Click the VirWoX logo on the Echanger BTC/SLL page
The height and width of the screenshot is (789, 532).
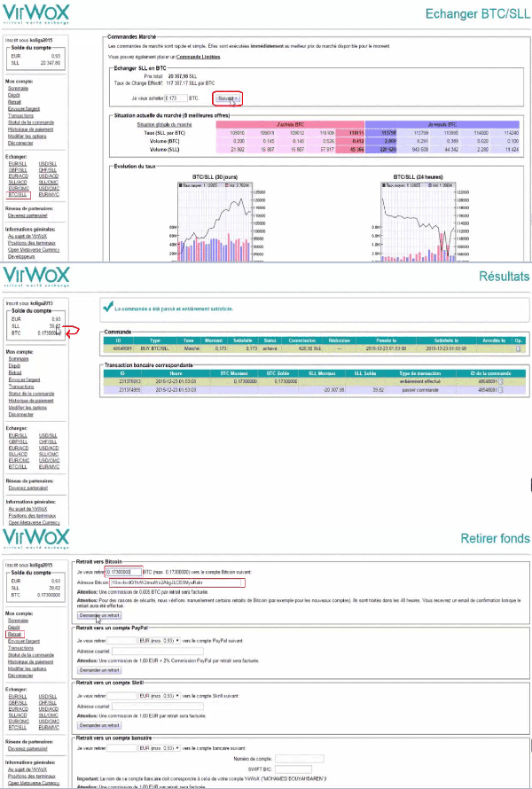(x=35, y=13)
